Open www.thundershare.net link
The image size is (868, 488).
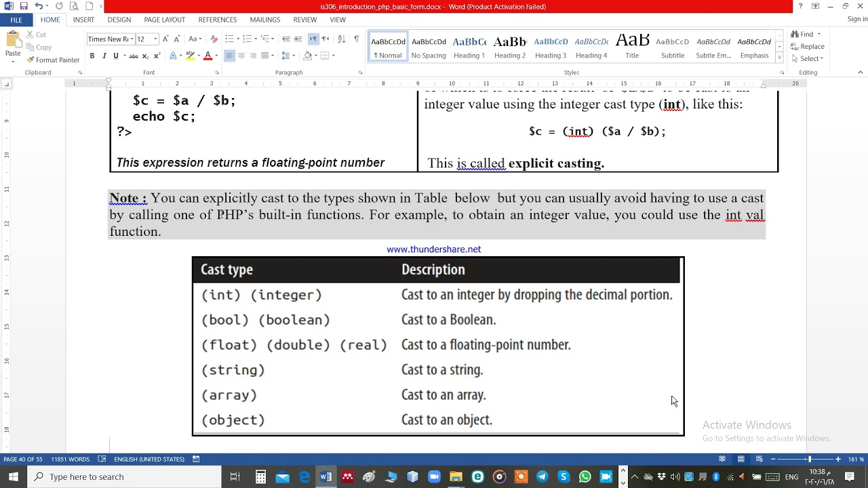[434, 249]
